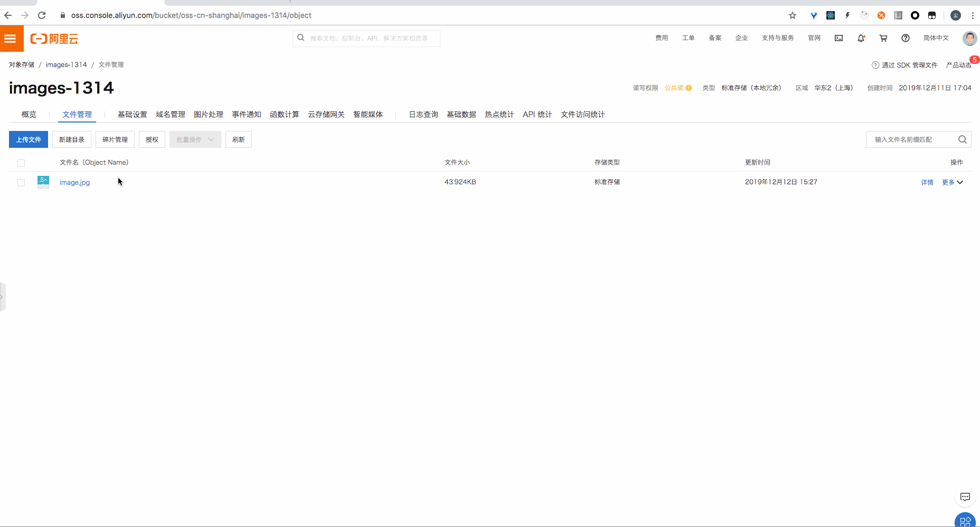
Task: Open the user avatar menu
Action: coord(969,38)
